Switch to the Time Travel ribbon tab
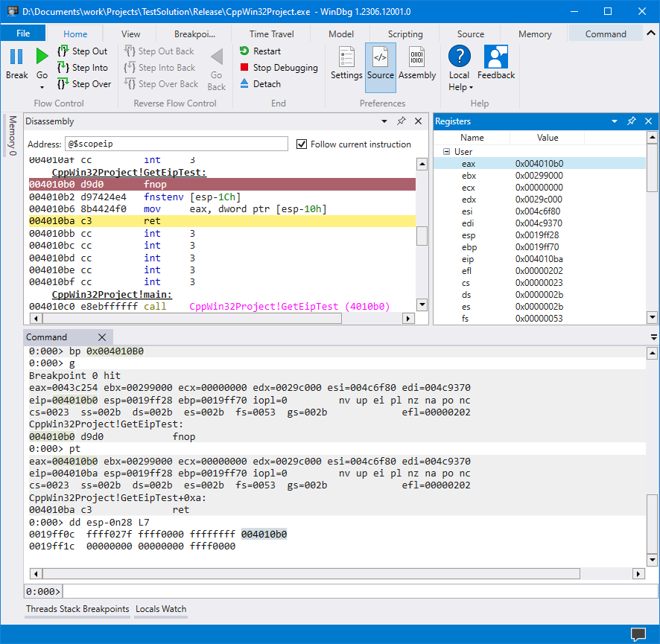660x644 pixels. click(x=273, y=34)
